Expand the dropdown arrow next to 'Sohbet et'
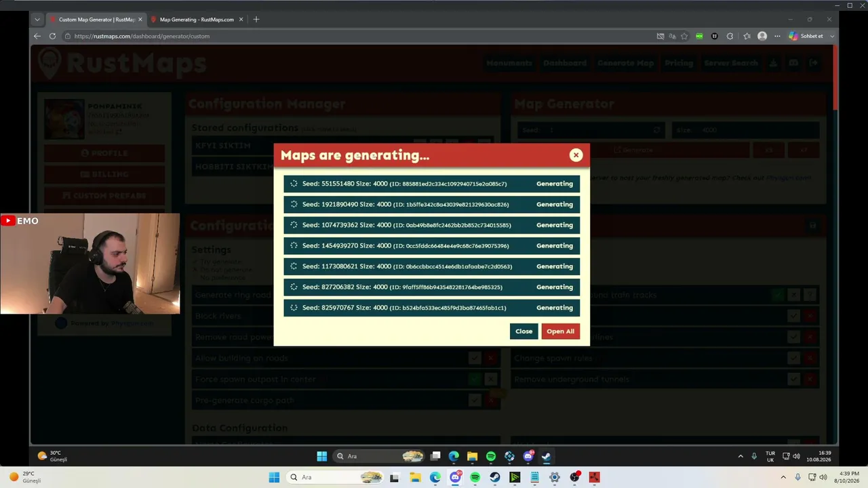The width and height of the screenshot is (868, 488). click(x=832, y=36)
